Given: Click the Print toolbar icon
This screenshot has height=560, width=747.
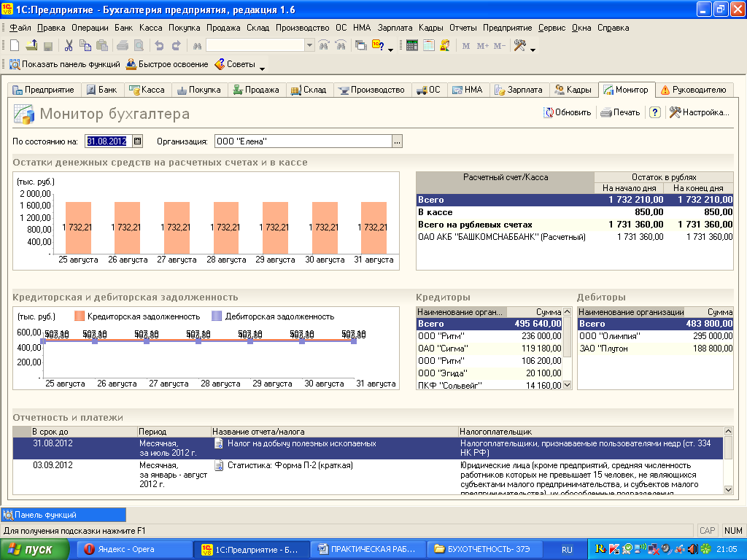Looking at the screenshot, I should (x=123, y=46).
